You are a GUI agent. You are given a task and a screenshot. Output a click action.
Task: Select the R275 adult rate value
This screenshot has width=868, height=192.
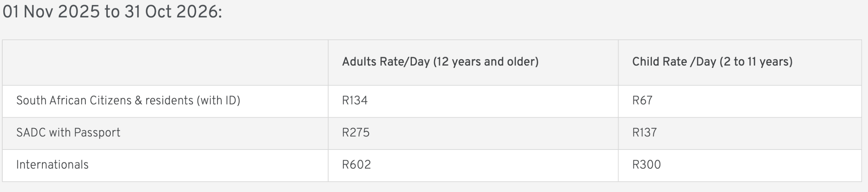coord(356,133)
